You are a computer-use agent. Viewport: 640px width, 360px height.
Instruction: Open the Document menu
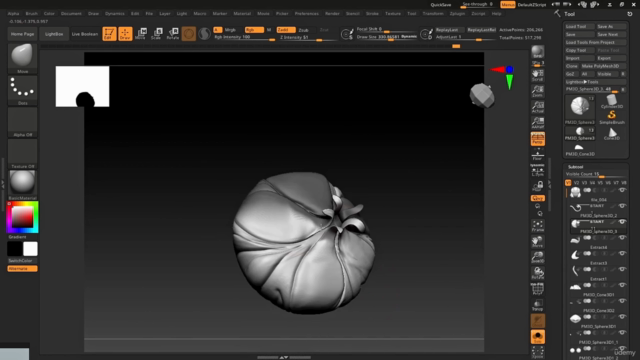[x=71, y=13]
